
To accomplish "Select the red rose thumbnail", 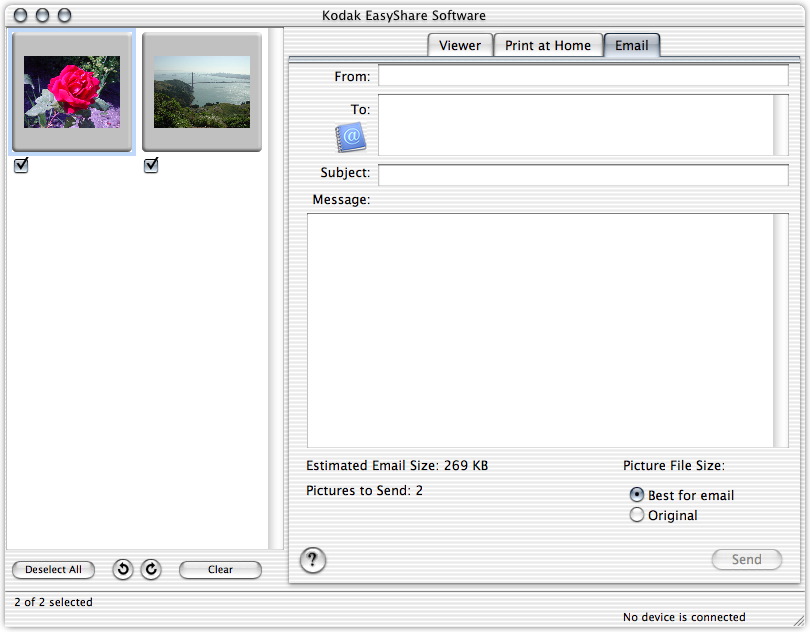I will click(72, 92).
